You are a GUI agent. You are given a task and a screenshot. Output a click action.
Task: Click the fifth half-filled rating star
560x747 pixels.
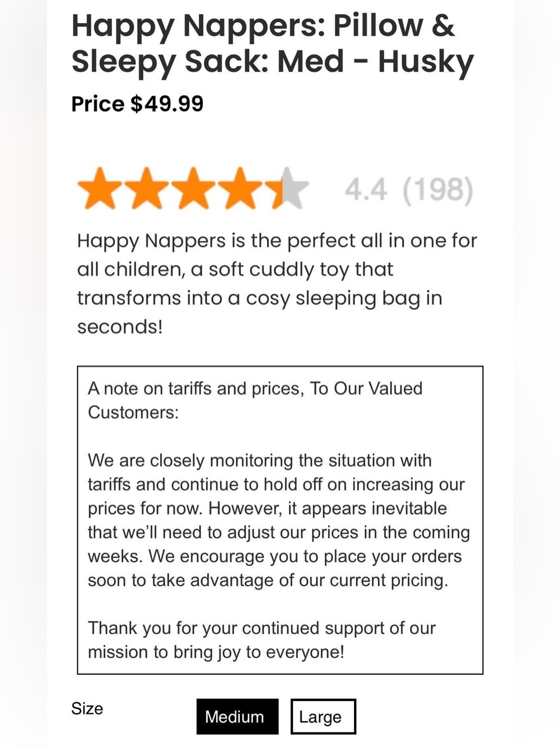pos(287,188)
